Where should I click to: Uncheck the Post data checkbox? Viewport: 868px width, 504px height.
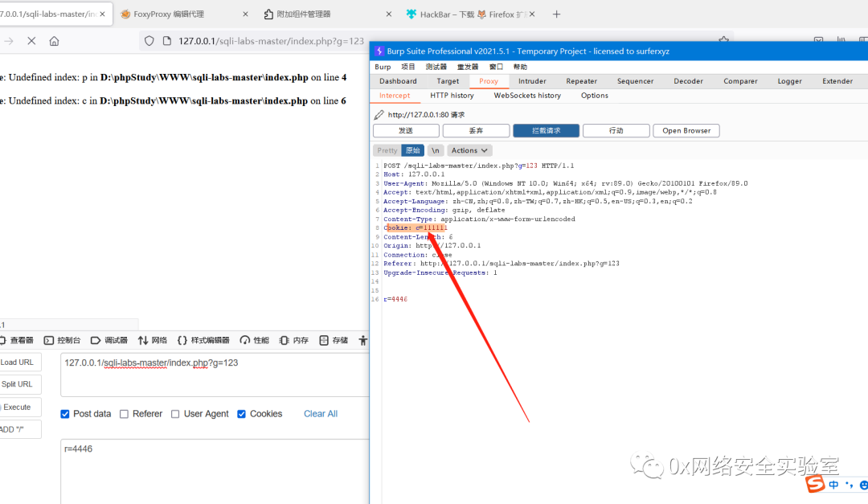pos(65,414)
